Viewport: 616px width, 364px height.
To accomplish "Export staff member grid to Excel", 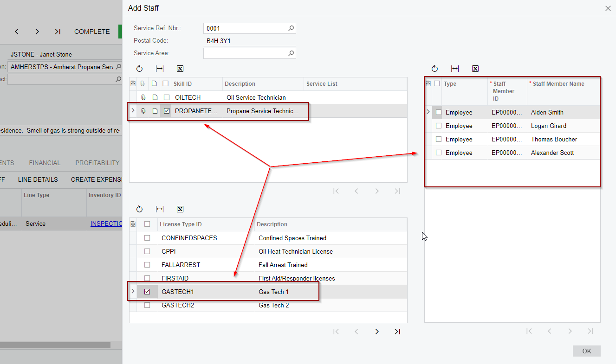I will [x=475, y=69].
